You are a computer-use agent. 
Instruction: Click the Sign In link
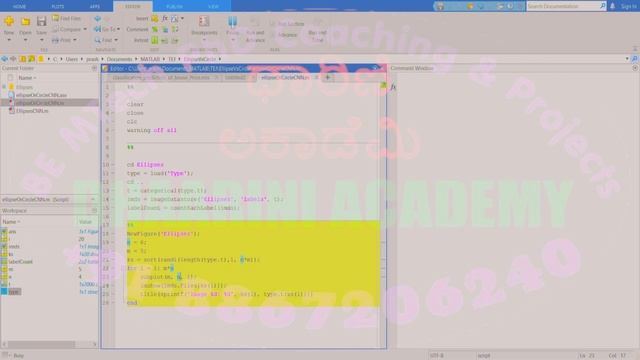pos(629,6)
